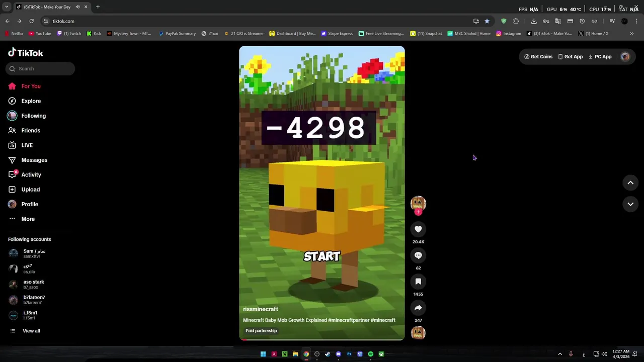
Task: Go to the previous video
Action: pyautogui.click(x=630, y=183)
